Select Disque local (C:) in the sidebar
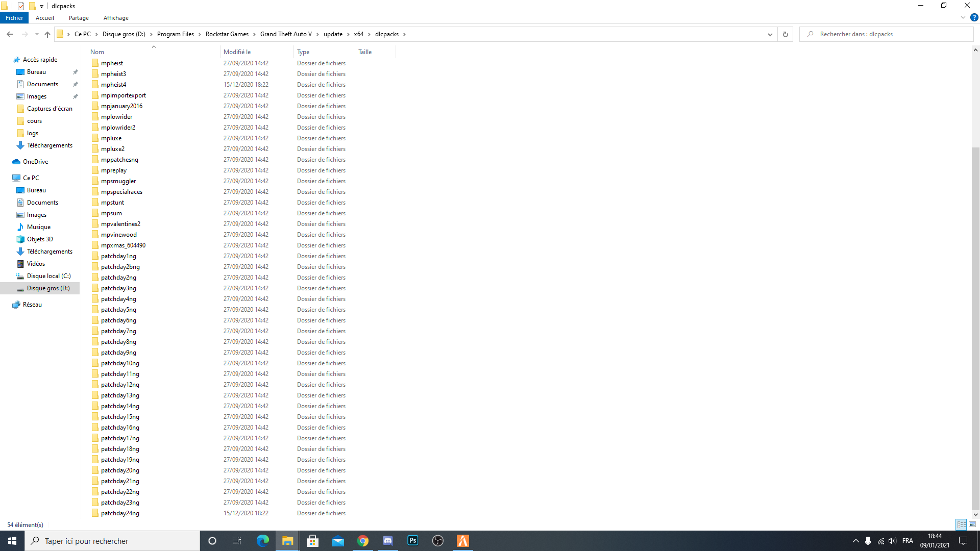Screen dimensions: 980x551 48,276
